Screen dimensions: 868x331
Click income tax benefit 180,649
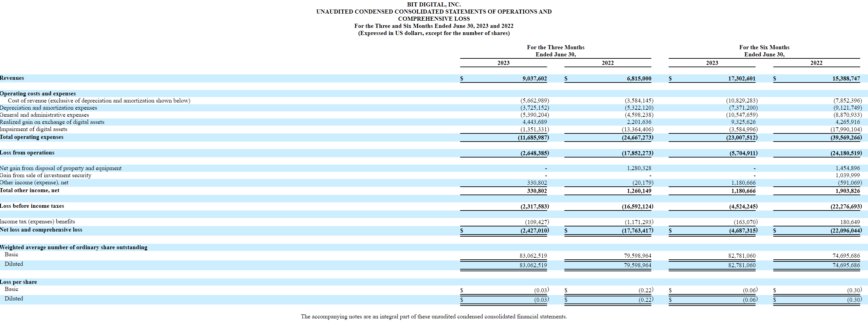pos(850,222)
